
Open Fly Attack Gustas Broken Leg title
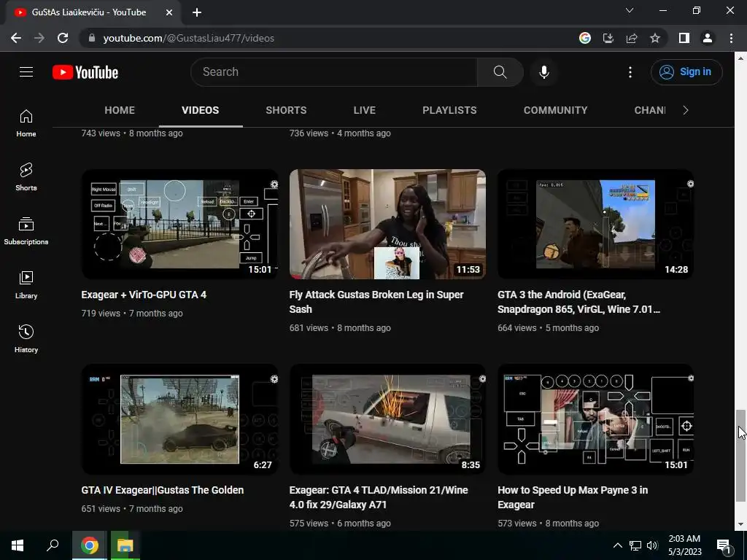[x=376, y=302]
